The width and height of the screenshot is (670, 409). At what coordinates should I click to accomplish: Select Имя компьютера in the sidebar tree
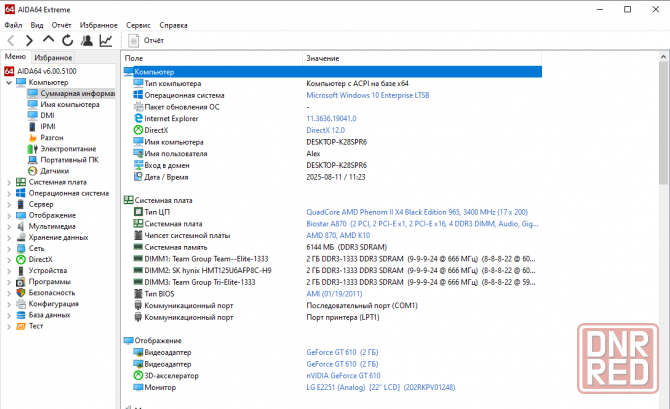(x=64, y=104)
